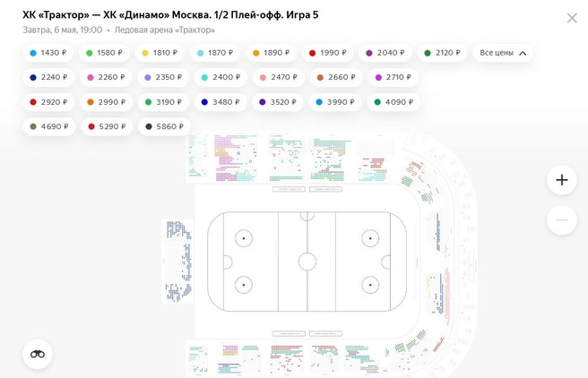Select the 2240 ₽ price chip

coord(48,78)
